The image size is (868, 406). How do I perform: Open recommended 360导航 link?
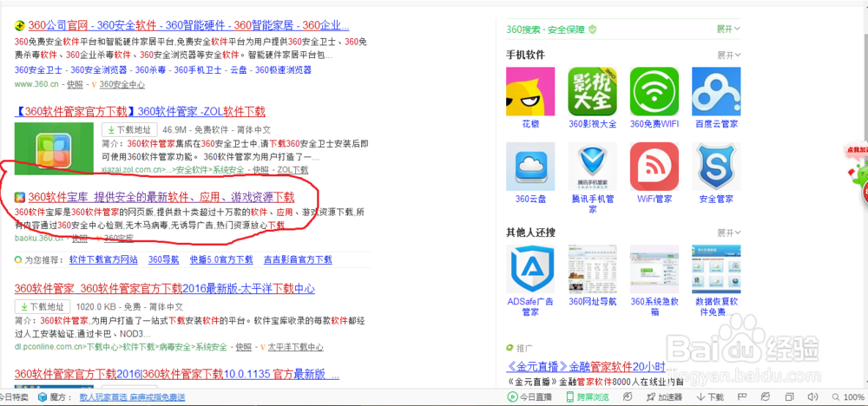click(x=163, y=259)
